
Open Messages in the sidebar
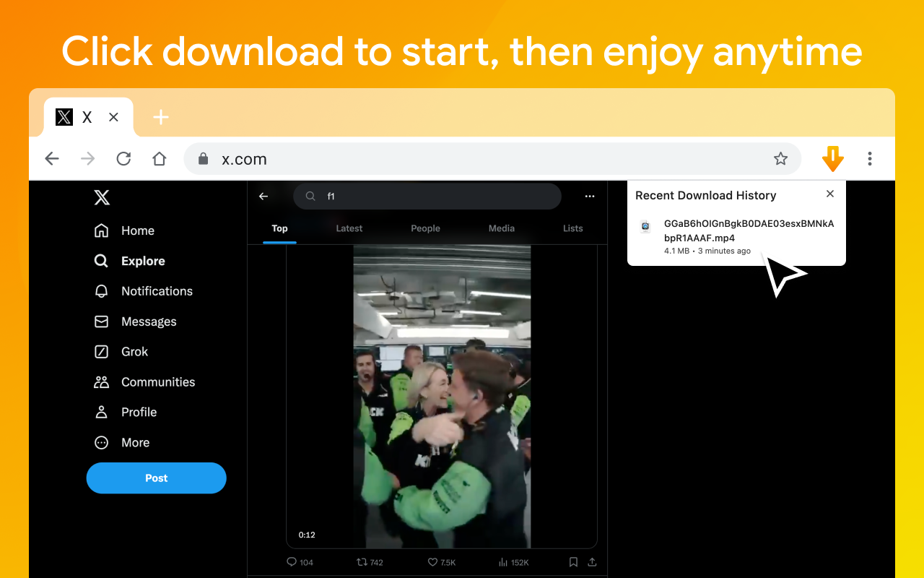coord(149,322)
